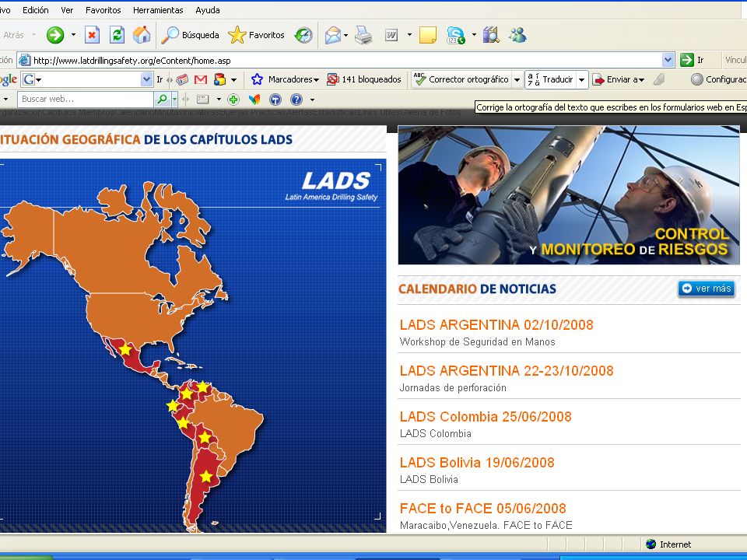
Task: Click the Ir button next to Google search
Action: (x=160, y=79)
